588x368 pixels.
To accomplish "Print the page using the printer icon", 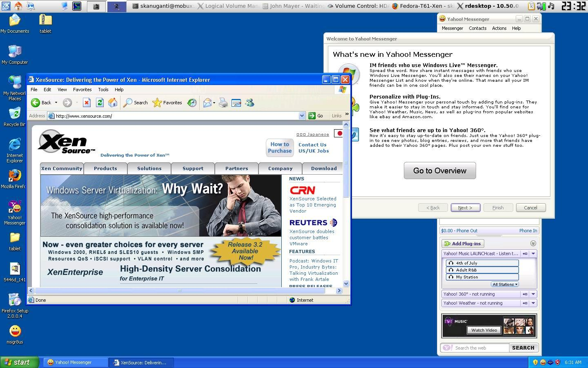I will click(223, 103).
